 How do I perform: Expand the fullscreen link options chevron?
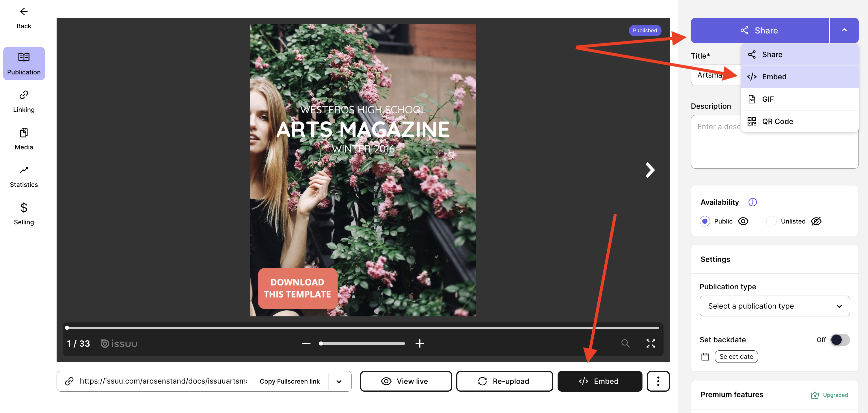click(x=339, y=381)
